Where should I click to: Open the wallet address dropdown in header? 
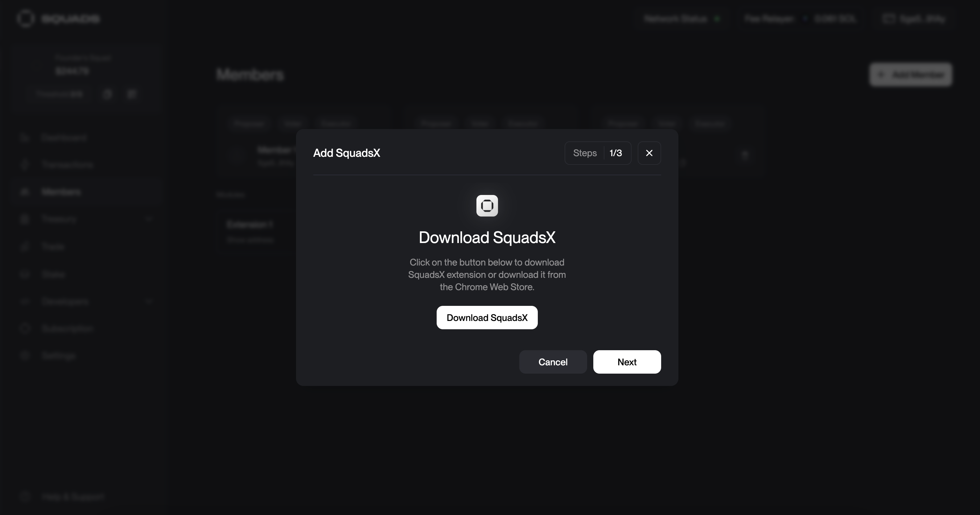click(914, 18)
